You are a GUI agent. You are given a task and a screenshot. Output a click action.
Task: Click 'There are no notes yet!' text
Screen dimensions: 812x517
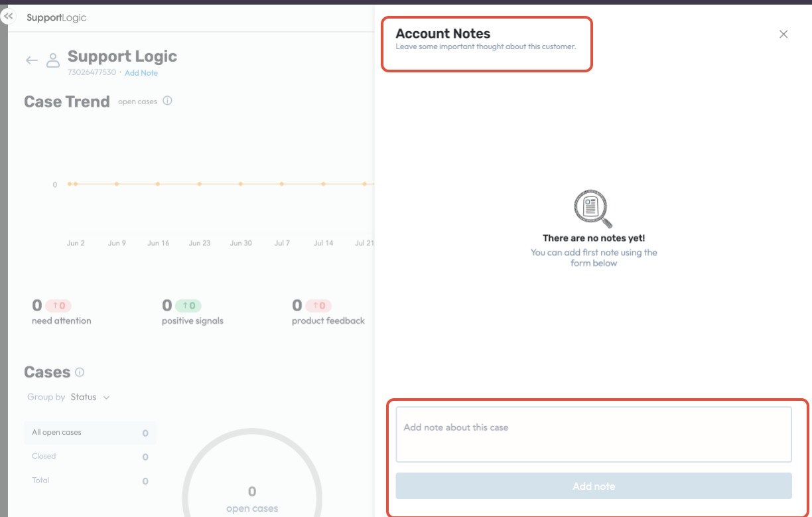[x=594, y=238]
